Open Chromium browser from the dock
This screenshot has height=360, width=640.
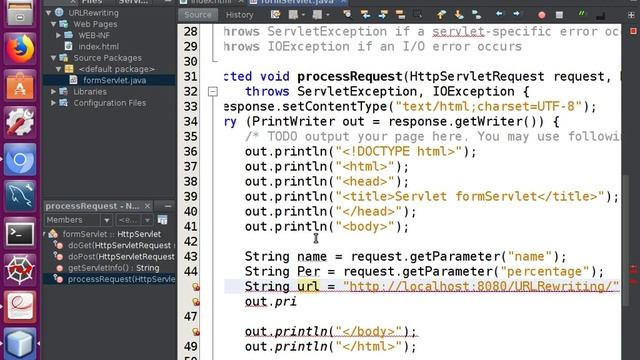(20, 160)
